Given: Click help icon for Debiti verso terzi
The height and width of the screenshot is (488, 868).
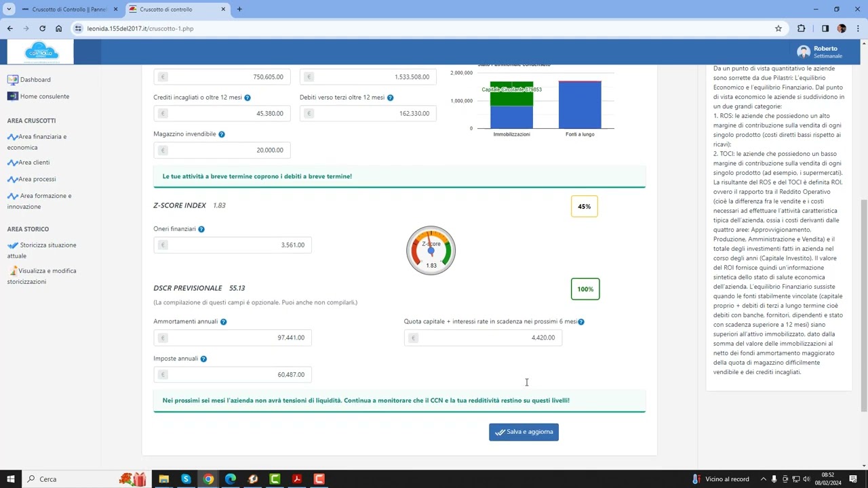Looking at the screenshot, I should (390, 98).
